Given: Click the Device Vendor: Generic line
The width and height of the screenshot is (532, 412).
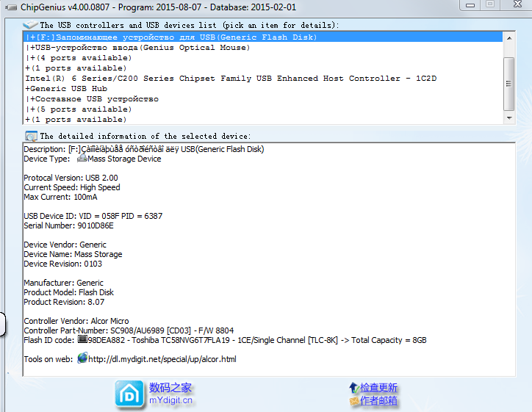Looking at the screenshot, I should click(x=65, y=245).
